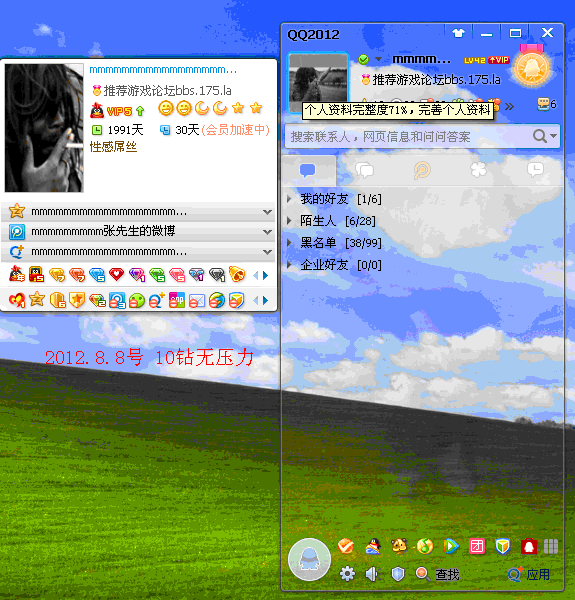Click the green smiley face icon in card
The image size is (575, 600).
coord(137,300)
